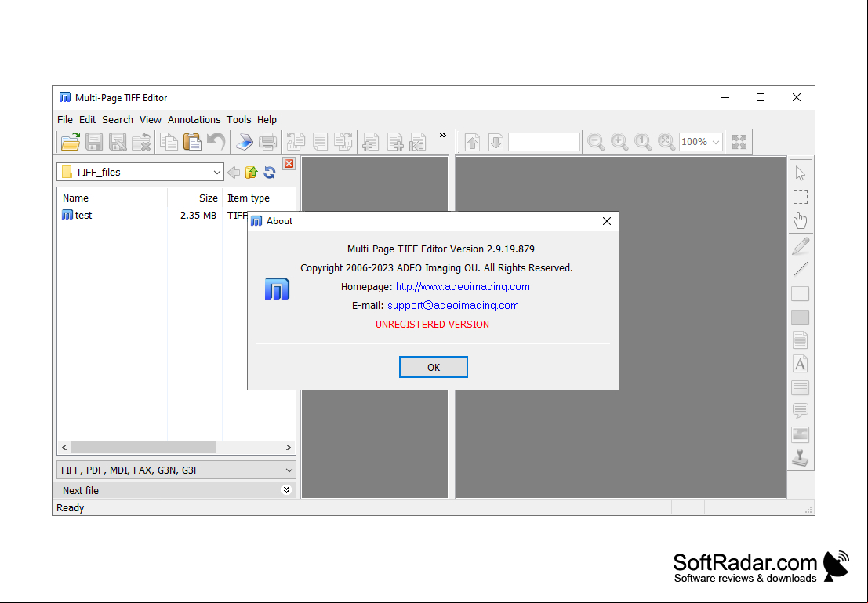Click the gray back arrow in file browser
Image resolution: width=868 pixels, height=603 pixels.
point(234,173)
